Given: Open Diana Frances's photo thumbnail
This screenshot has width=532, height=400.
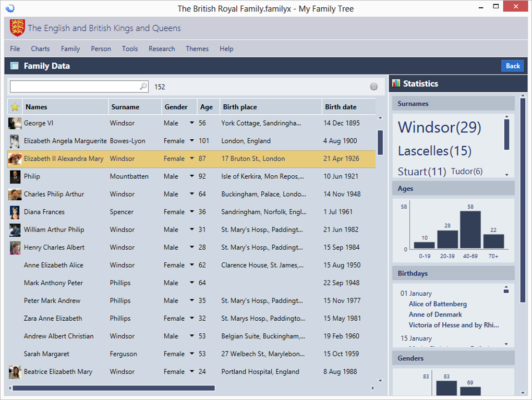Looking at the screenshot, I should [x=15, y=212].
